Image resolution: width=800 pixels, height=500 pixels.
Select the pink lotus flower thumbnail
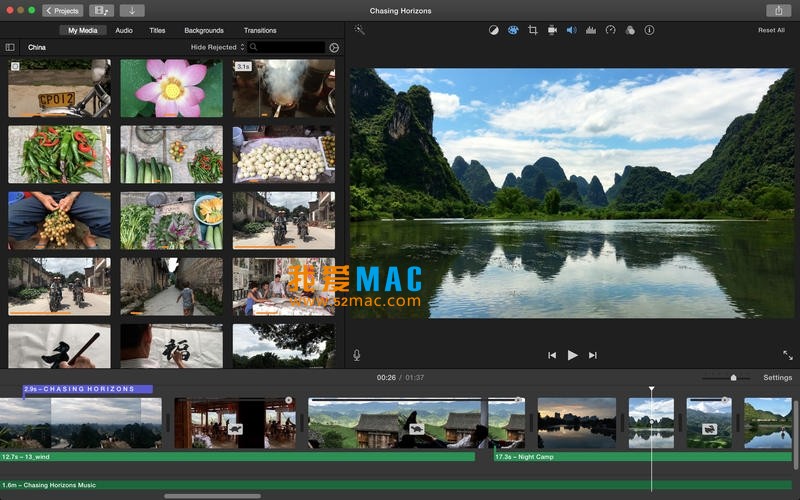click(x=171, y=88)
